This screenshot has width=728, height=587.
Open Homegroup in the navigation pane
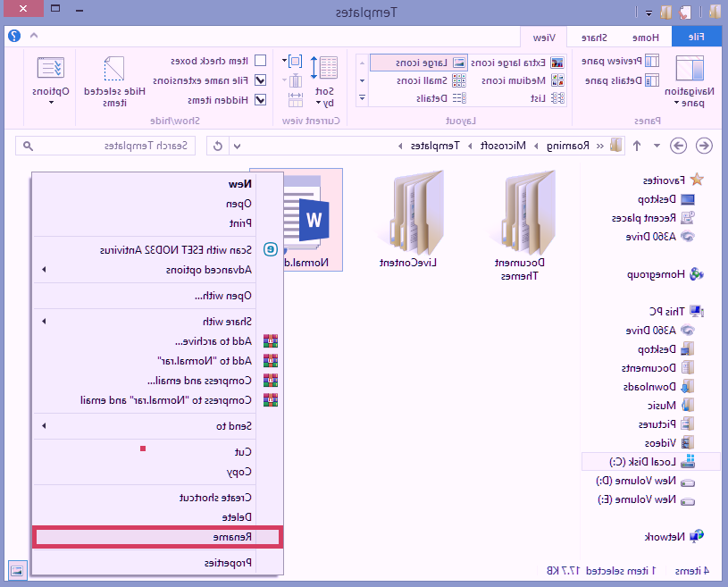coord(665,274)
